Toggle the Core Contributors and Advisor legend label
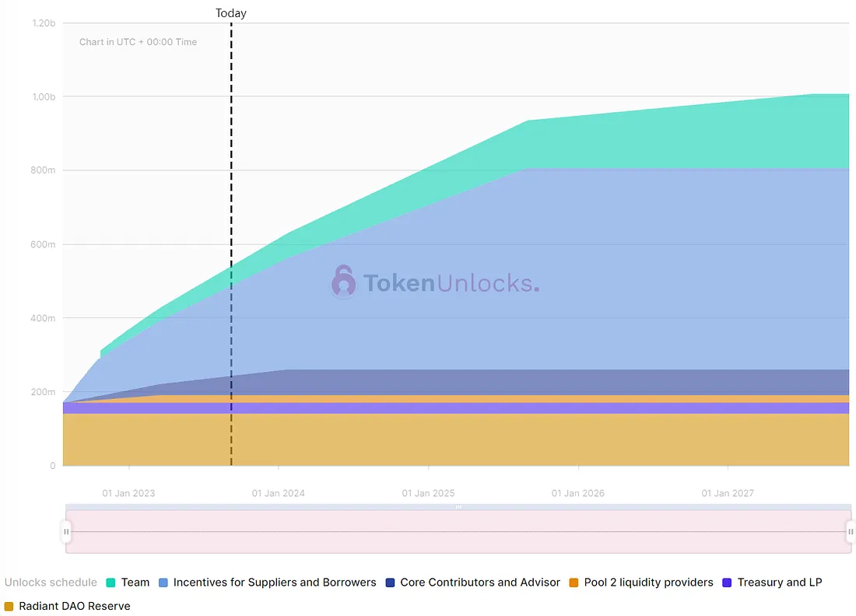Viewport: 856px width, 616px height. coord(480,583)
